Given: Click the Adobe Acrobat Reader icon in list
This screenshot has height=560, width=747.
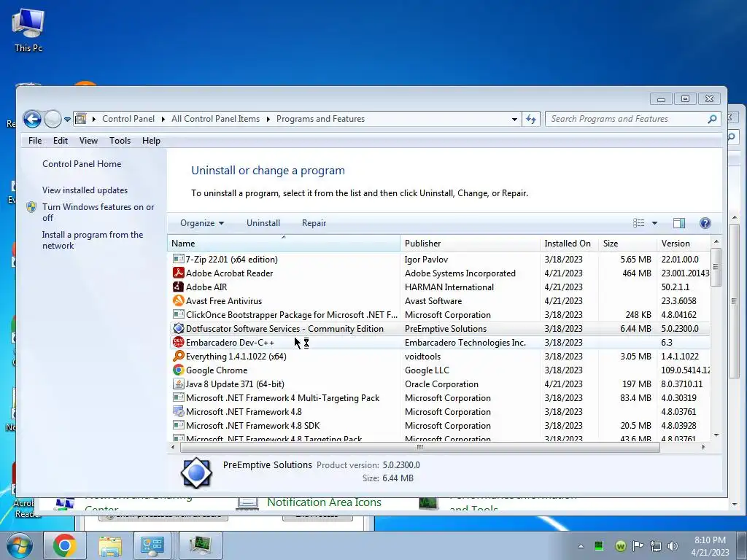Looking at the screenshot, I should [178, 273].
